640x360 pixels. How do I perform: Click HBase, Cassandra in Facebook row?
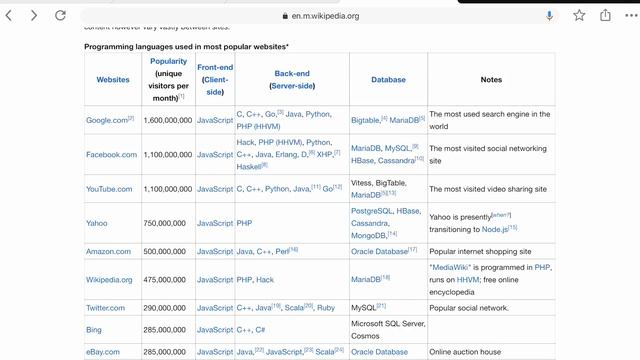coord(383,160)
